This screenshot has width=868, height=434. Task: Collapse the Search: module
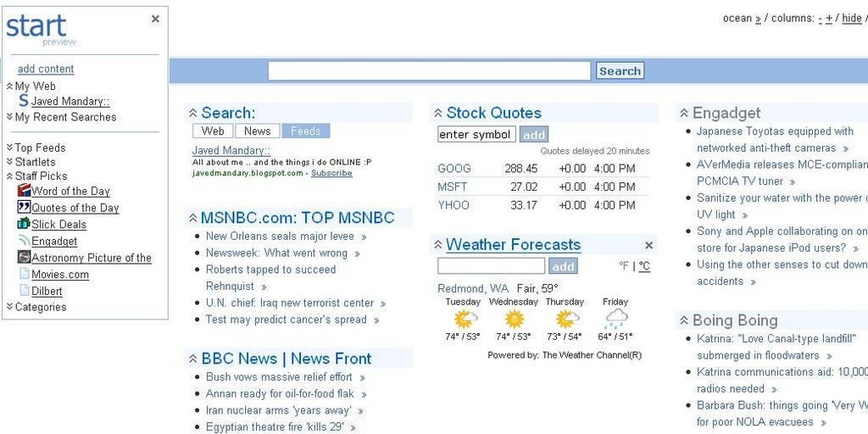pos(192,113)
